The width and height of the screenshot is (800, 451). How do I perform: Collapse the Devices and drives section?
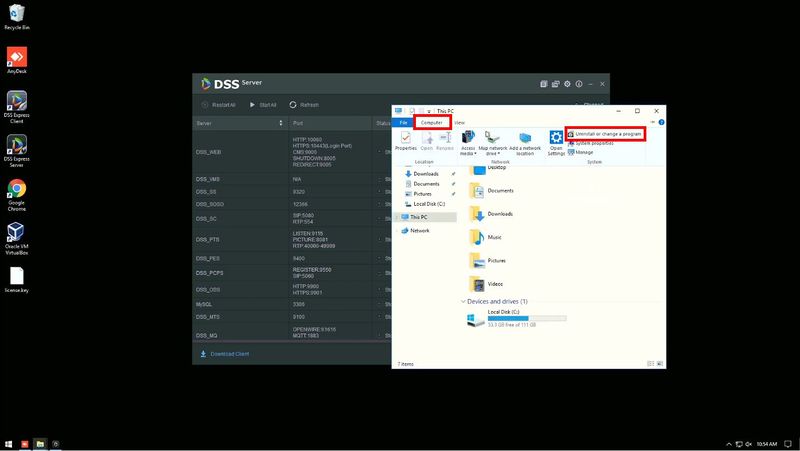click(463, 302)
